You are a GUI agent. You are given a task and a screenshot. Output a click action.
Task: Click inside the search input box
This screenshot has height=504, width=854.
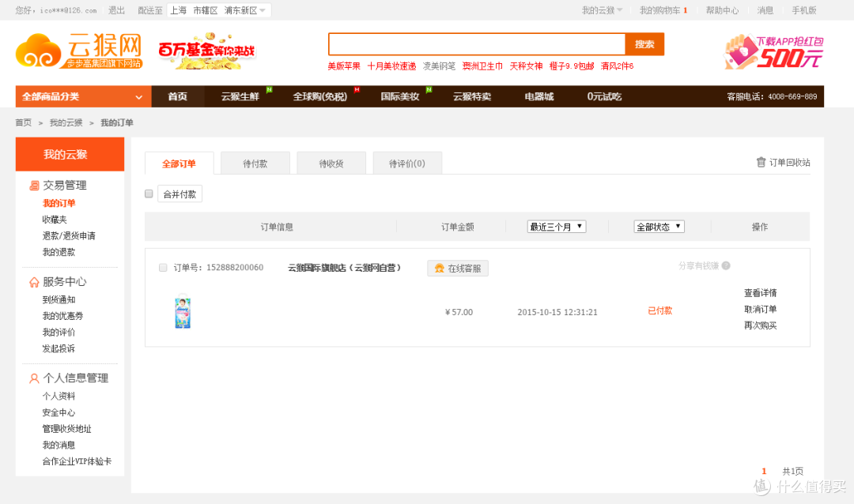(x=477, y=44)
